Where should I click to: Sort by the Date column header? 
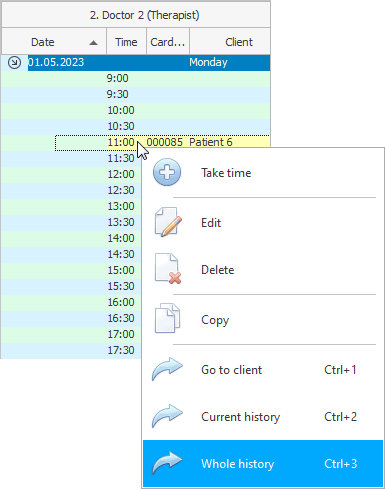(x=54, y=42)
